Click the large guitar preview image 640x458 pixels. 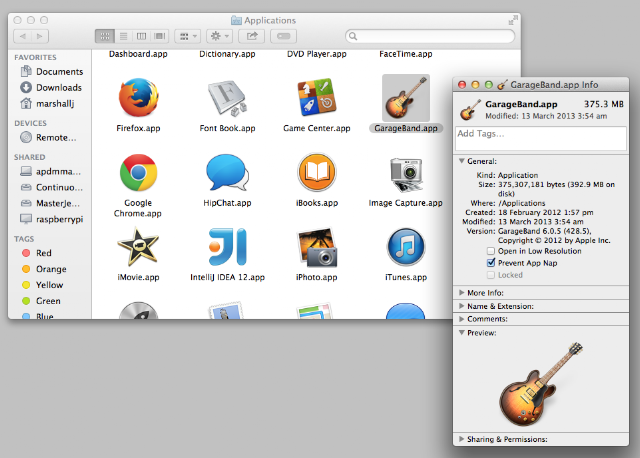(541, 384)
